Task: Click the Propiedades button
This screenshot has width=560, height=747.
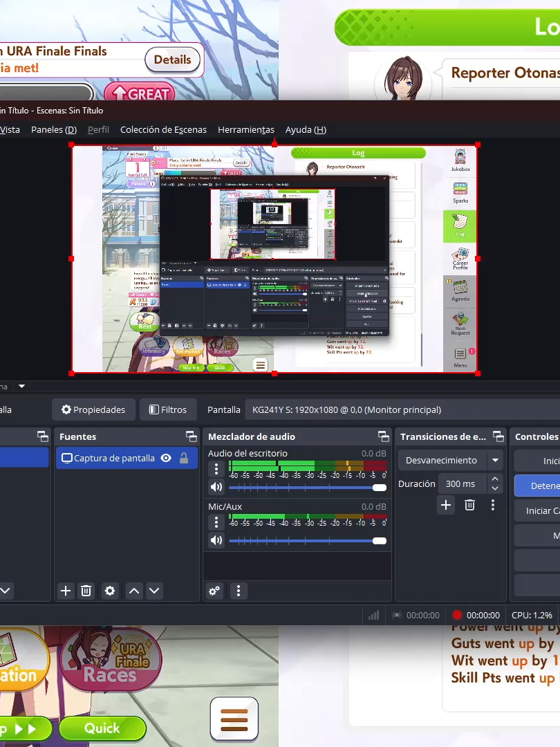Action: pos(93,409)
